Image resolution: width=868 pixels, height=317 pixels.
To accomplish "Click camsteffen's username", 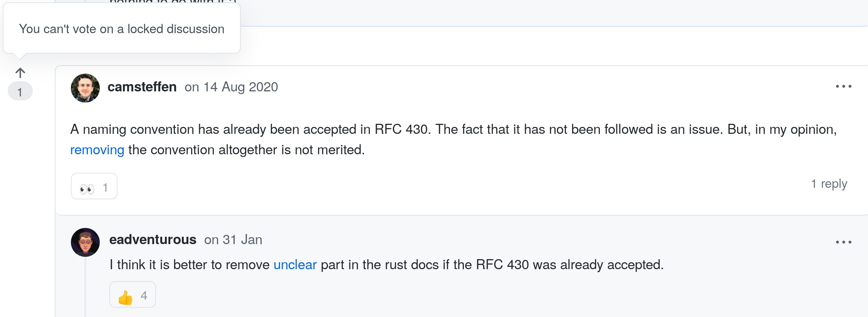I will pyautogui.click(x=142, y=87).
